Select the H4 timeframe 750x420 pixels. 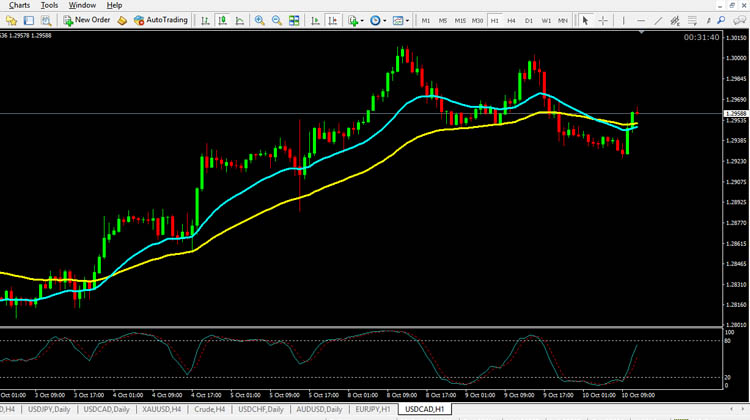(511, 21)
